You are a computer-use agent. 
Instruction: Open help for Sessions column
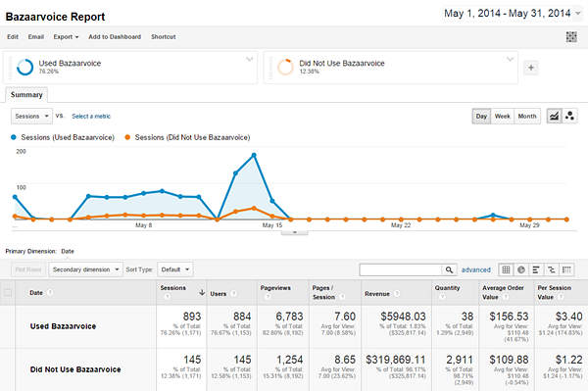(x=168, y=297)
